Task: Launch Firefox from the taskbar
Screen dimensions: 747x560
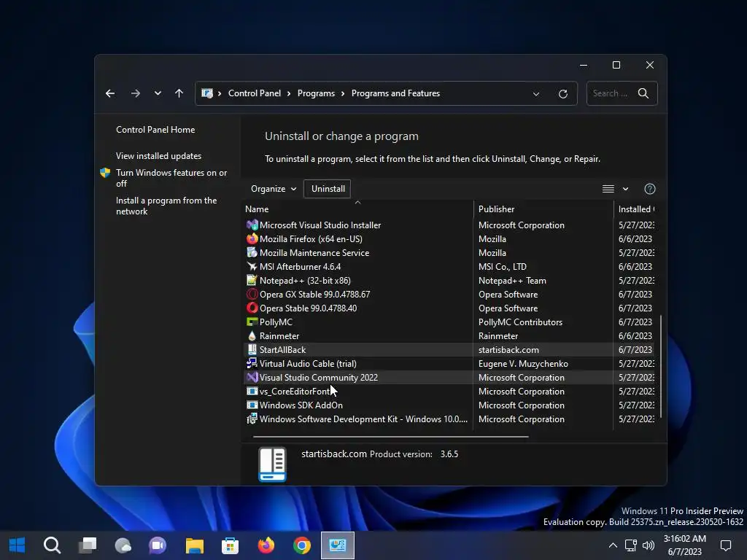Action: 266,545
